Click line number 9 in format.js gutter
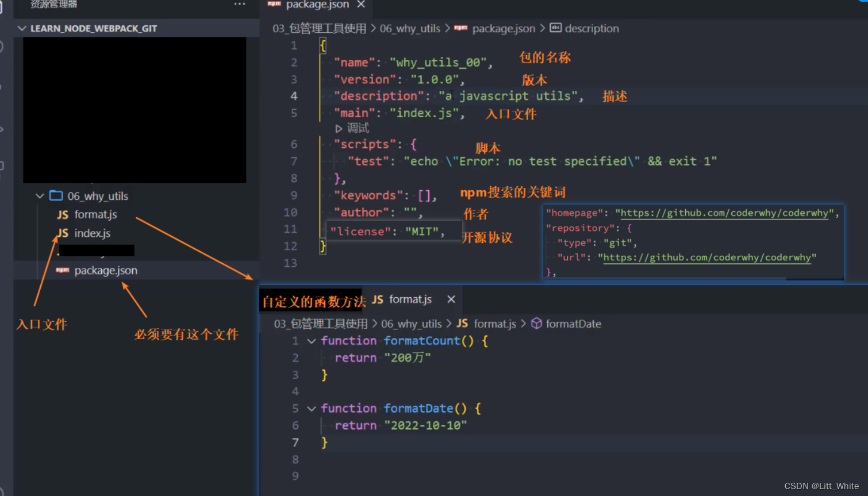This screenshot has width=868, height=496. pyautogui.click(x=295, y=476)
